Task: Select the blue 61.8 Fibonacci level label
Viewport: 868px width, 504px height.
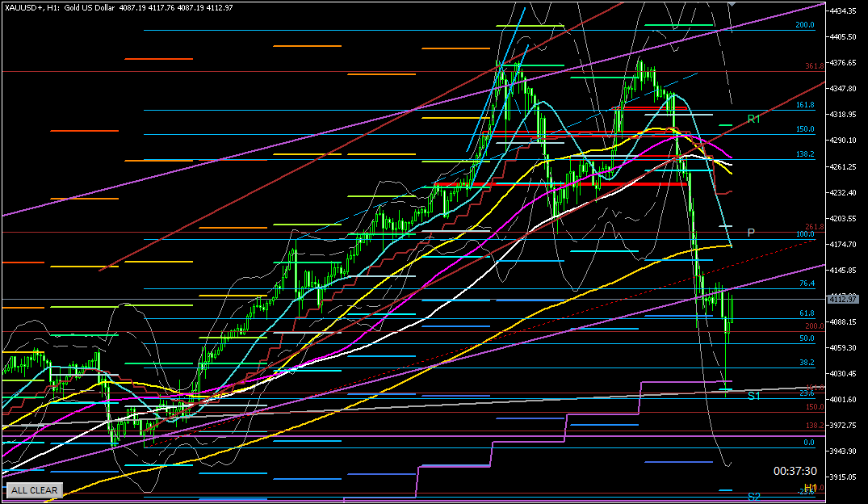Action: (806, 313)
